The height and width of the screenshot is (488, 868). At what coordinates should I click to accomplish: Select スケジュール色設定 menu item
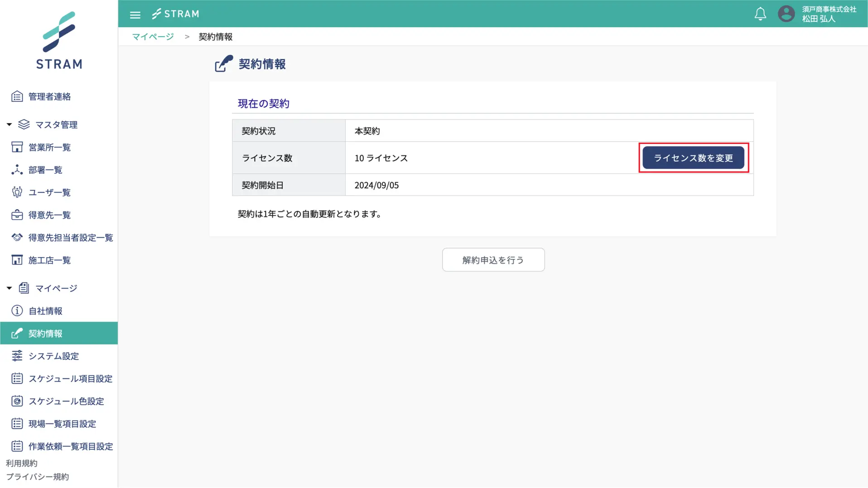[66, 402]
